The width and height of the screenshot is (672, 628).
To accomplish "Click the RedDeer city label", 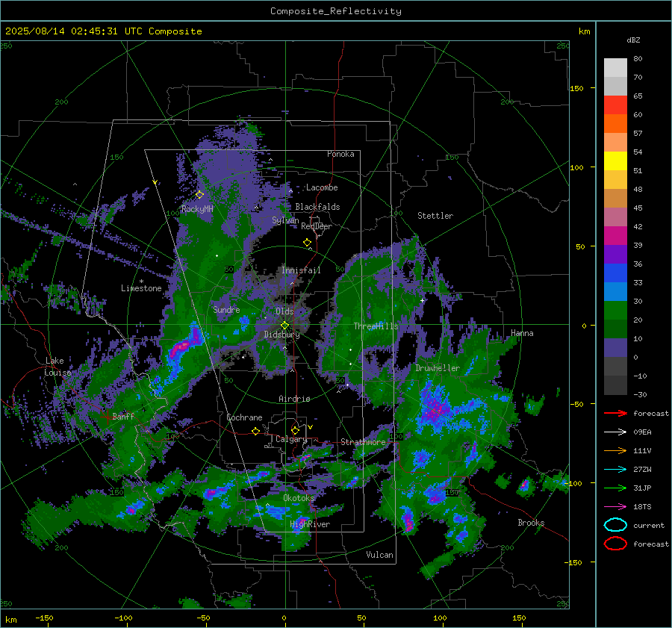I will coord(317,226).
